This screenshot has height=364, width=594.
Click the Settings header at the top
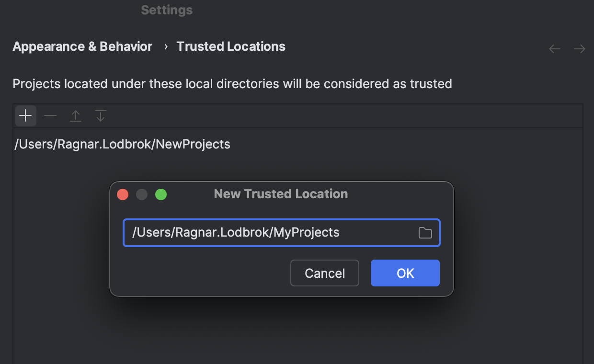tap(166, 10)
